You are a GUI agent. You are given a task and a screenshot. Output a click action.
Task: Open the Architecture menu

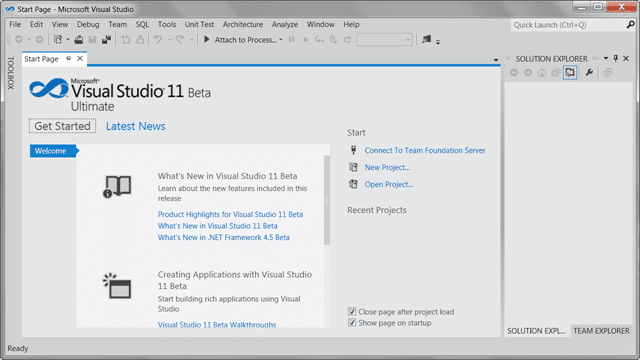(242, 24)
